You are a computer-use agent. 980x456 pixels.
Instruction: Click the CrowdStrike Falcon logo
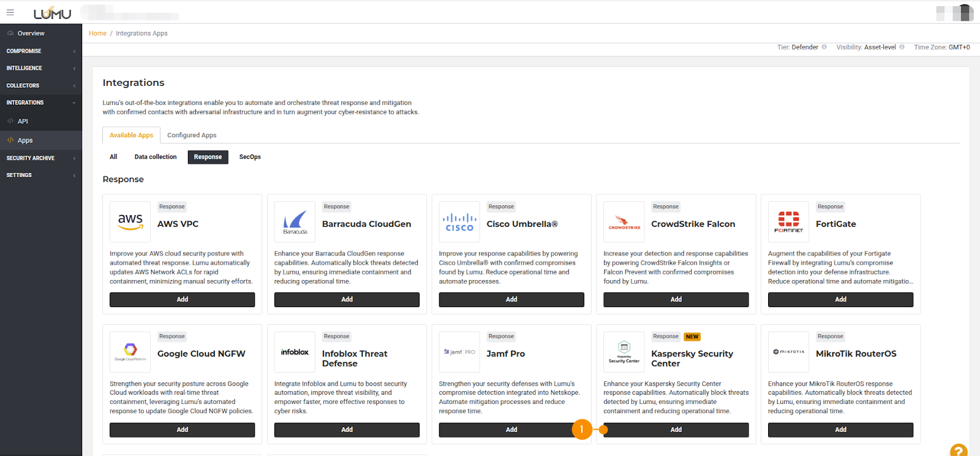pyautogui.click(x=624, y=222)
